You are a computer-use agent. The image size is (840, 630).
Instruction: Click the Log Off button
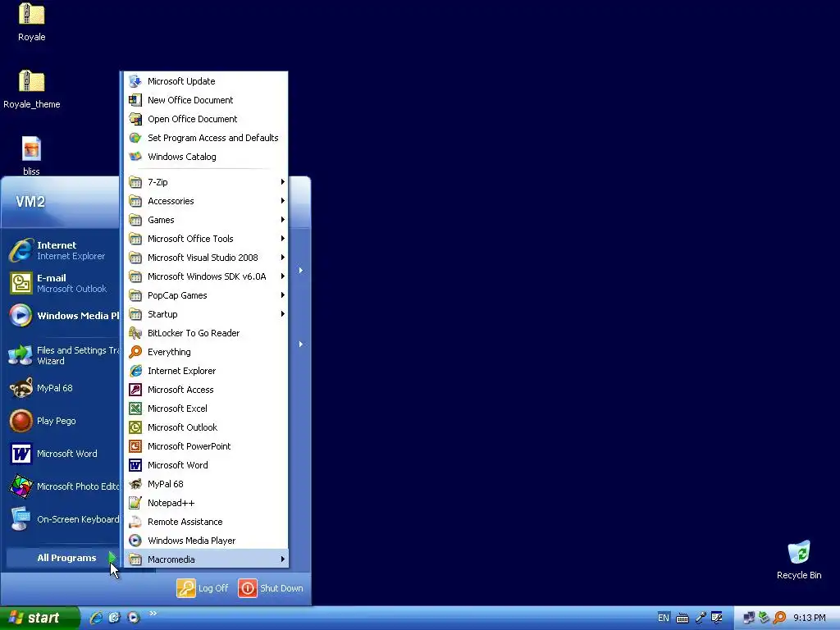point(203,588)
